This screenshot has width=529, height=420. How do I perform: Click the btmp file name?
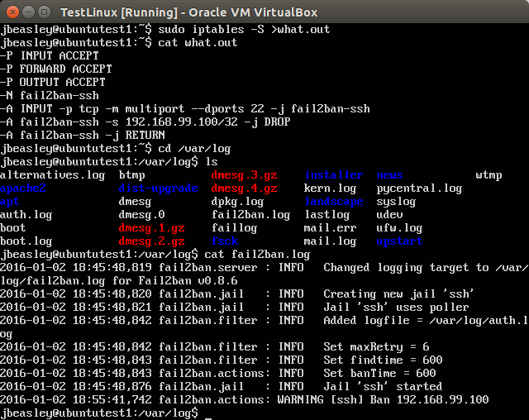point(132,174)
